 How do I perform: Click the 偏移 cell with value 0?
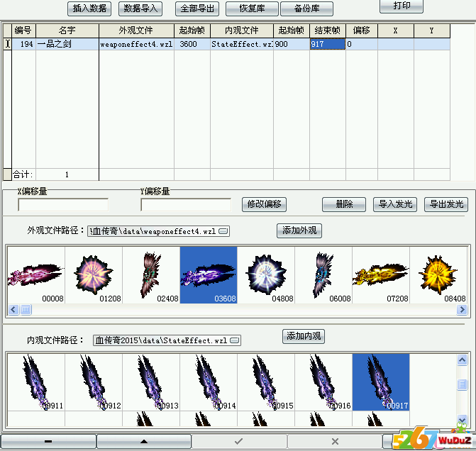(362, 44)
